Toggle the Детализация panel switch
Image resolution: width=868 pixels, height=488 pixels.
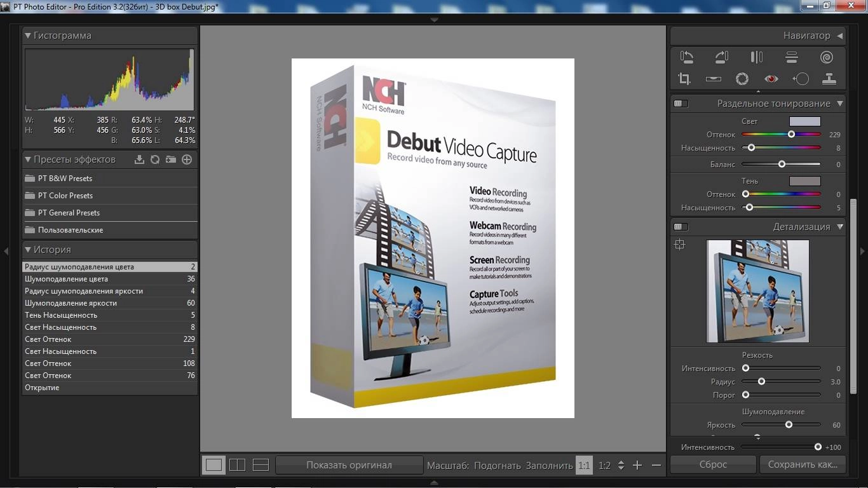681,227
